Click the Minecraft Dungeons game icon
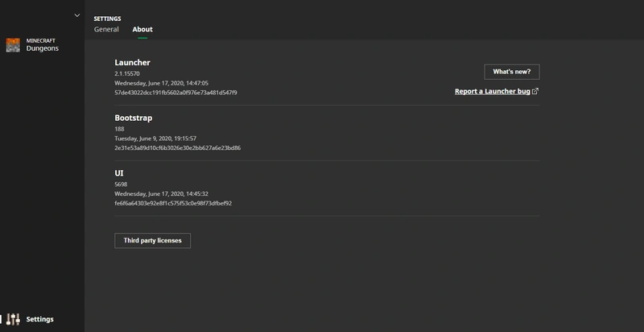644x332 pixels. point(13,45)
